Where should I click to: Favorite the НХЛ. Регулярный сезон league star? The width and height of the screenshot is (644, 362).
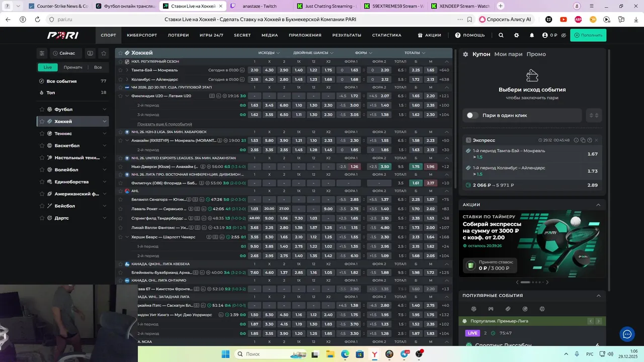(x=120, y=61)
